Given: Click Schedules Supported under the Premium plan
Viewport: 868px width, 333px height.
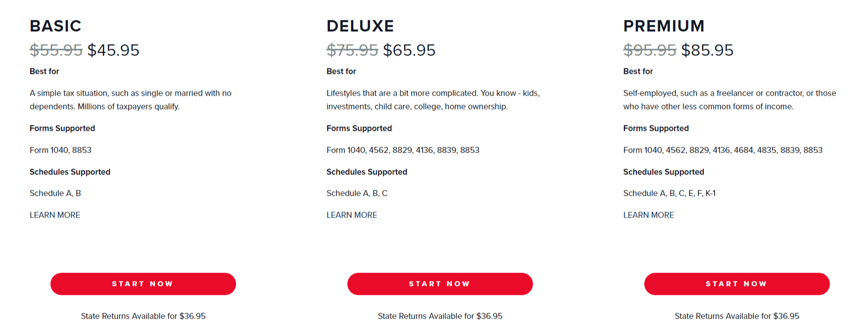Looking at the screenshot, I should (x=663, y=171).
